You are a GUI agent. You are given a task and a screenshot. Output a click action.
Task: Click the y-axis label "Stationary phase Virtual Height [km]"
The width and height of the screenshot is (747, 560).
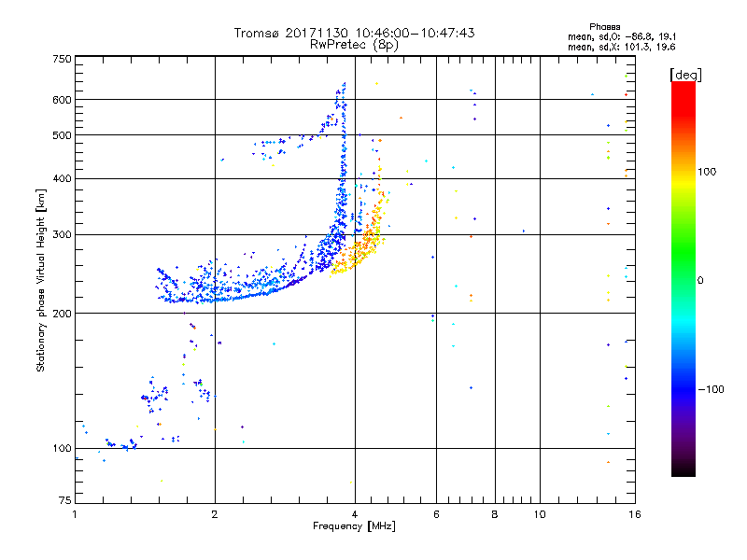tap(40, 280)
